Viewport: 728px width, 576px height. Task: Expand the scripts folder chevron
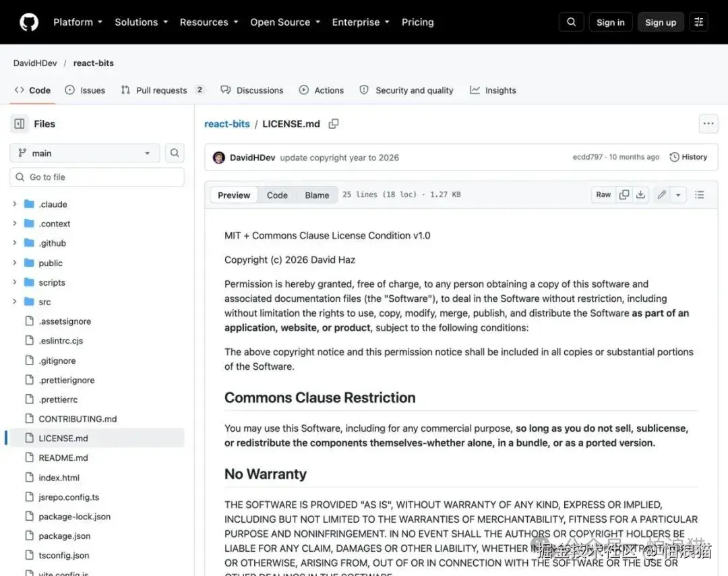[x=14, y=282]
